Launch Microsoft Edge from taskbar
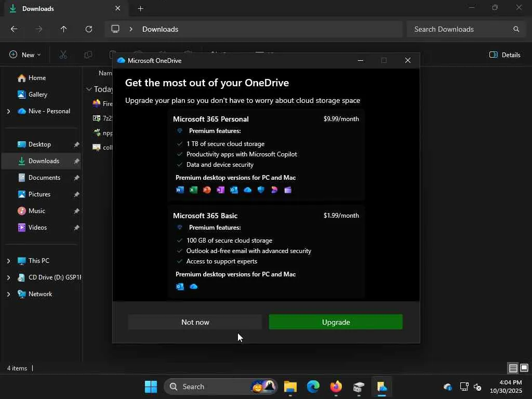Viewport: 532px width, 399px height. [x=313, y=387]
